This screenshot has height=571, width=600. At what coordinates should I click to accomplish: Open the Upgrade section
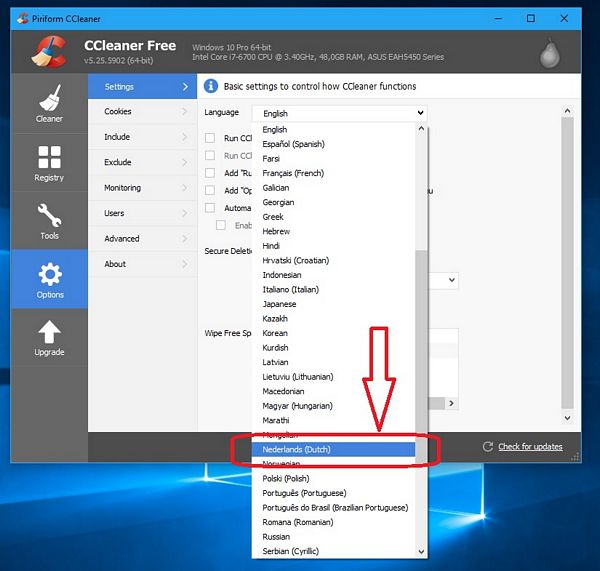pos(49,338)
